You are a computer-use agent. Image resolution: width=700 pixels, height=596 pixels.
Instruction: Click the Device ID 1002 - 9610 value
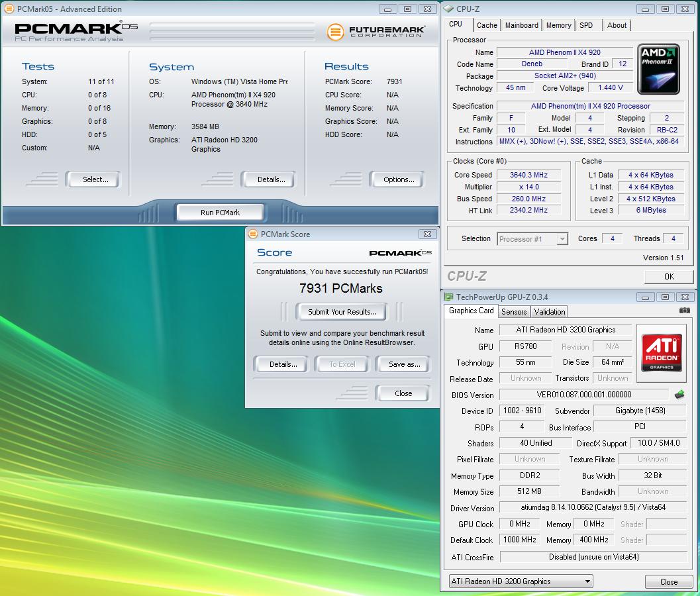click(523, 411)
